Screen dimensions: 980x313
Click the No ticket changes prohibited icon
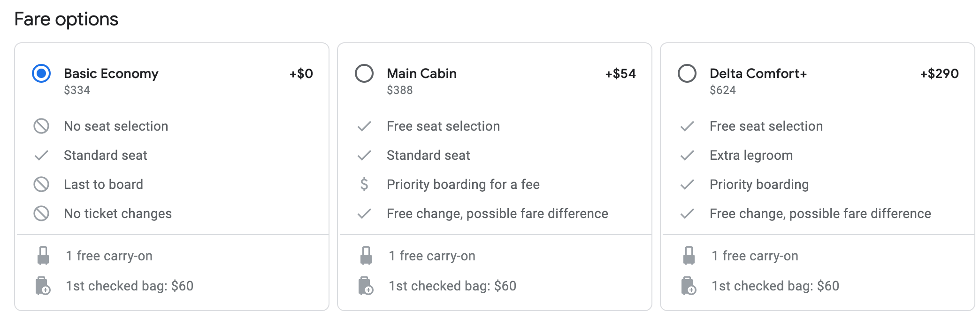[x=41, y=213]
